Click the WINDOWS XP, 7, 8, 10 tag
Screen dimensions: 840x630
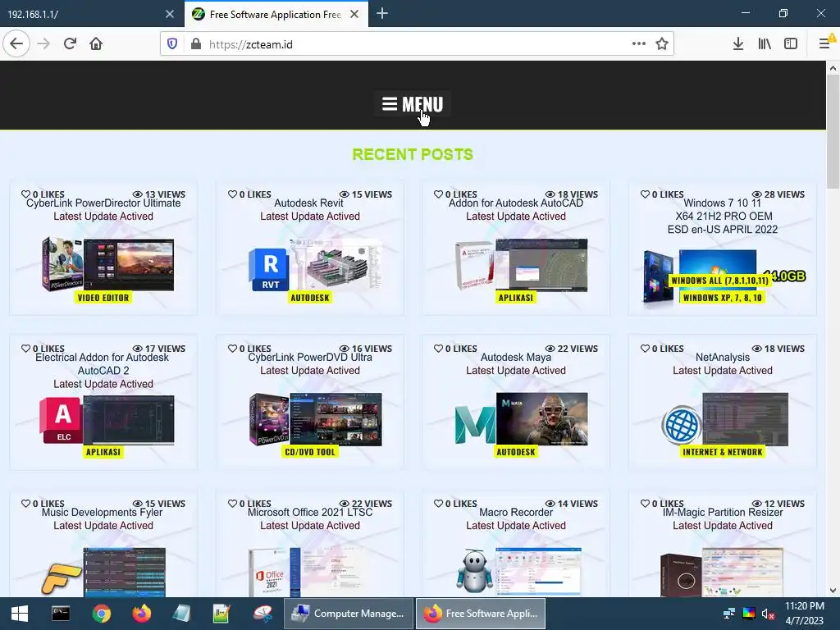723,298
